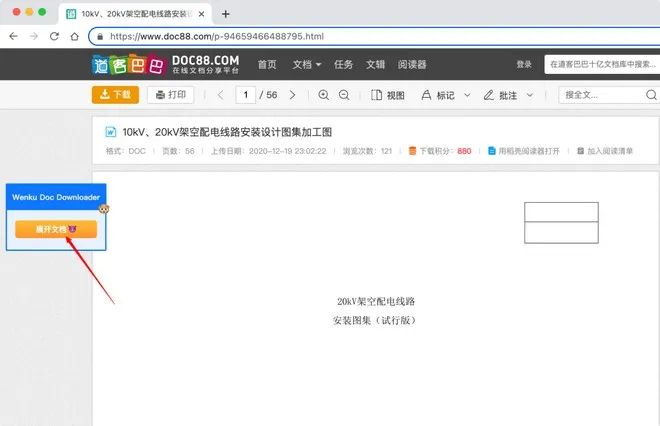The height and width of the screenshot is (426, 660).
Task: Click the browser home icon
Action: pyautogui.click(x=75, y=36)
